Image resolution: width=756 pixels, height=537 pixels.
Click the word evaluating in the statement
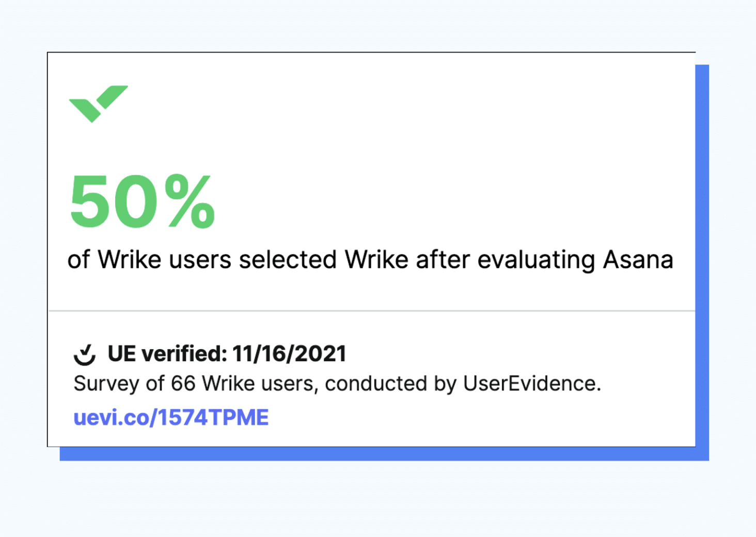[x=536, y=260]
